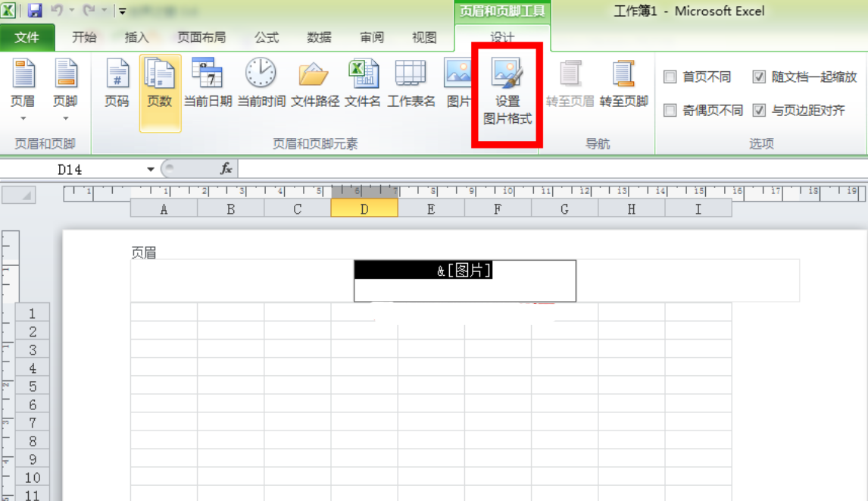
Task: Select column A header
Action: pos(164,209)
